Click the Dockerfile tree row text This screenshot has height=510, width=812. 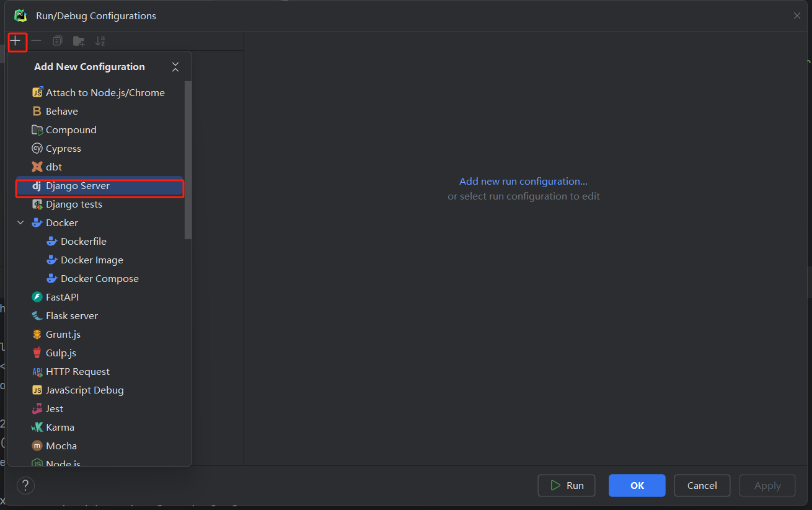[84, 242]
